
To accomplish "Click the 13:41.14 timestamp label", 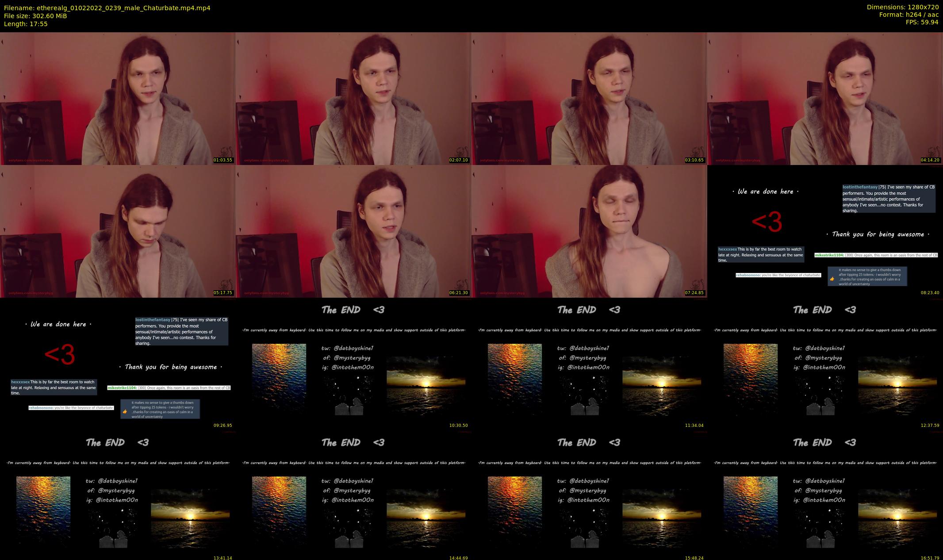I will point(222,558).
